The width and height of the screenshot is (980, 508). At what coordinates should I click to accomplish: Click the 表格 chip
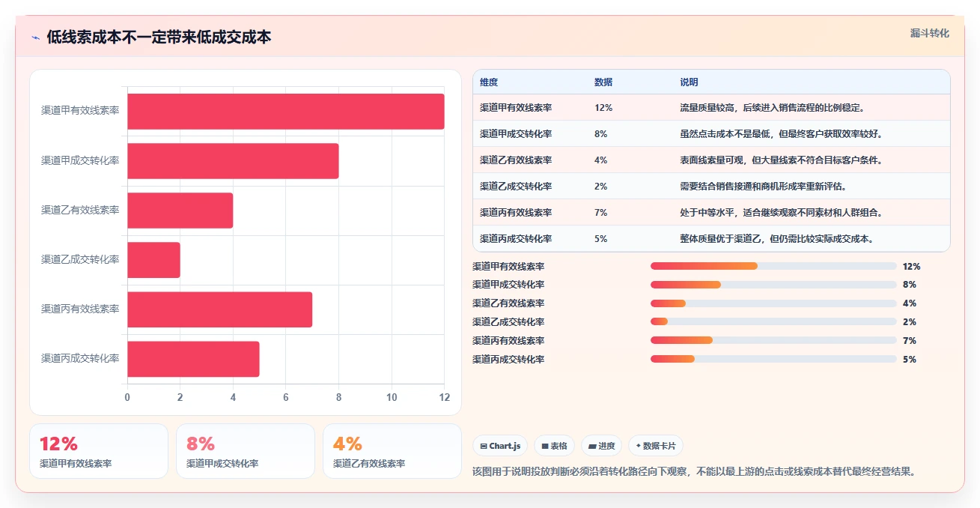[x=554, y=446]
